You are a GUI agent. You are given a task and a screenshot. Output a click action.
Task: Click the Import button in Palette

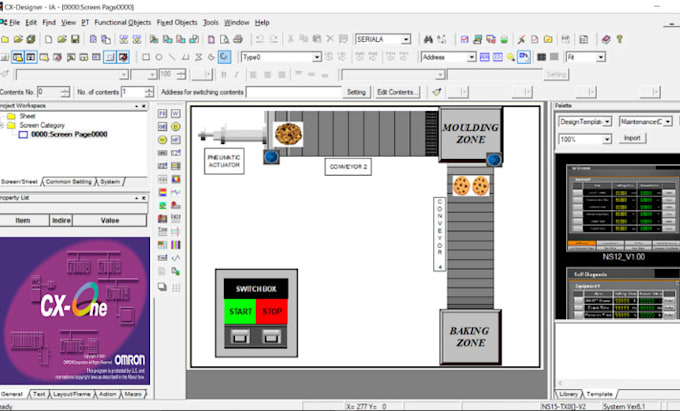632,138
